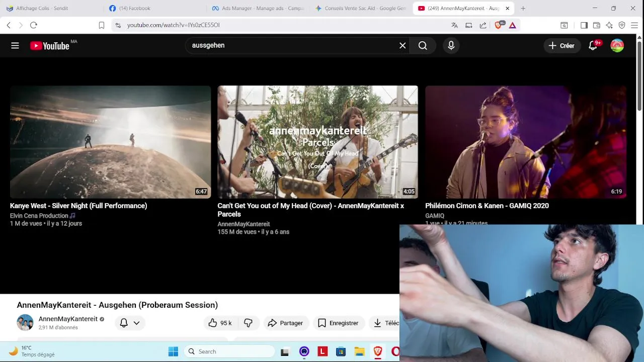Save the video with Enregistrer
This screenshot has height=362, width=644.
tap(338, 323)
